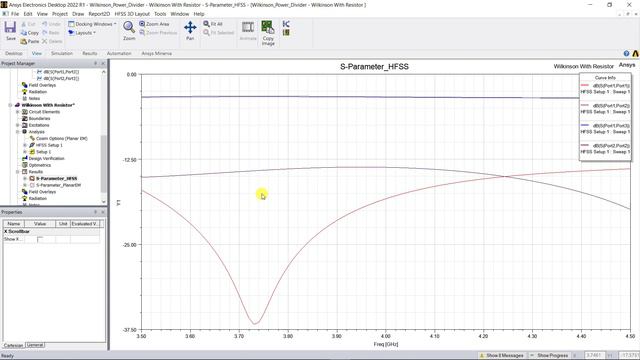Click the Save icon in the ribbon
The image size is (640, 360).
(x=10, y=28)
